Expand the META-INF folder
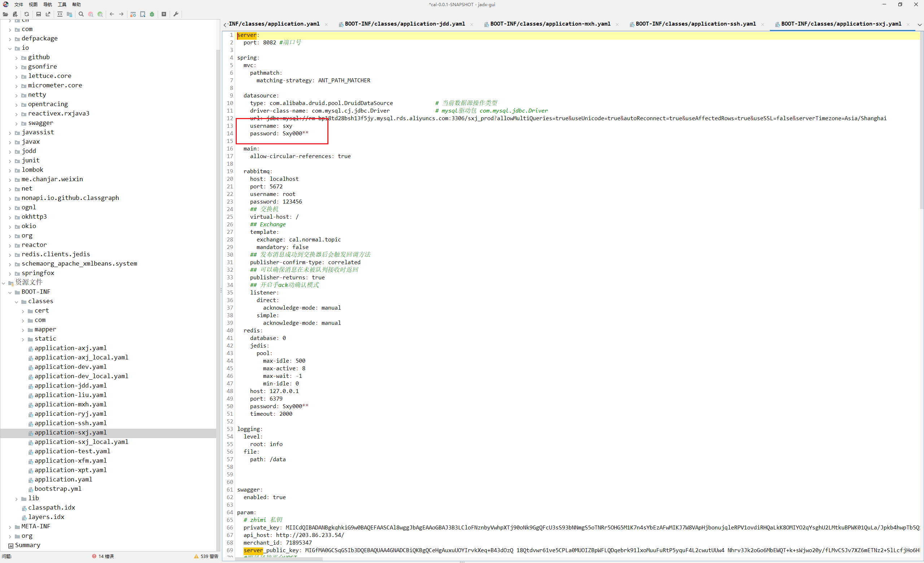 click(x=10, y=527)
